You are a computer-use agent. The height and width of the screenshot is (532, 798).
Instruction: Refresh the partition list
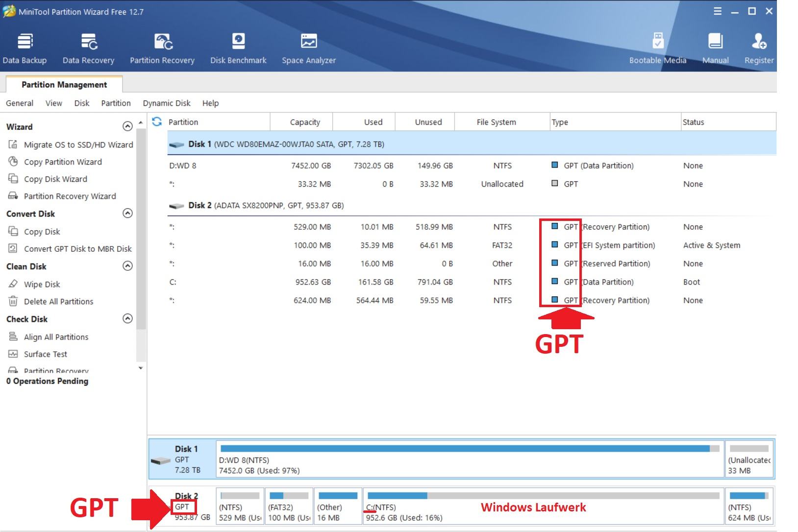point(157,121)
